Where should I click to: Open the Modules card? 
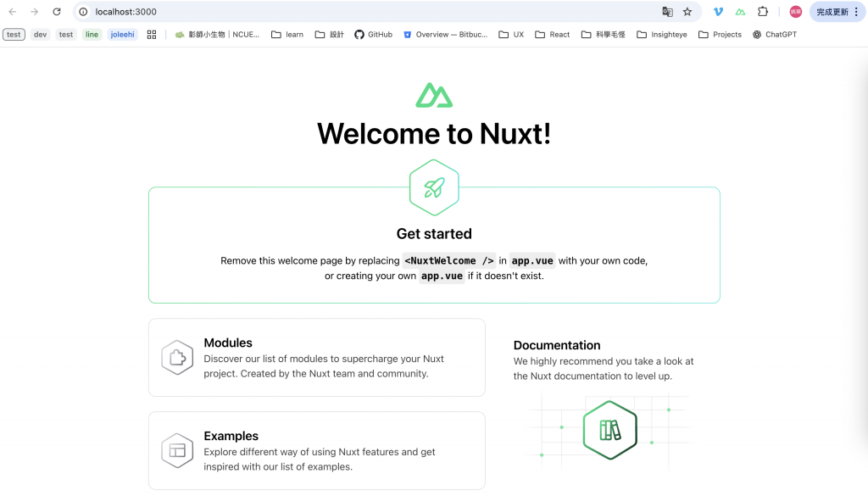[x=317, y=358]
